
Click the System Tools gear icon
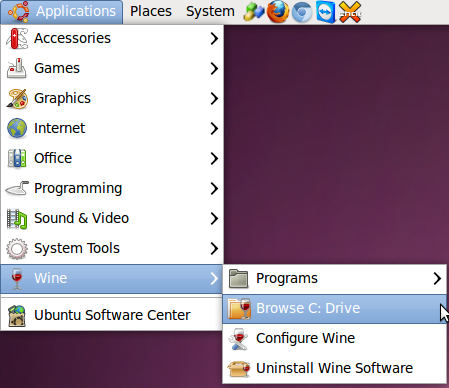17,248
